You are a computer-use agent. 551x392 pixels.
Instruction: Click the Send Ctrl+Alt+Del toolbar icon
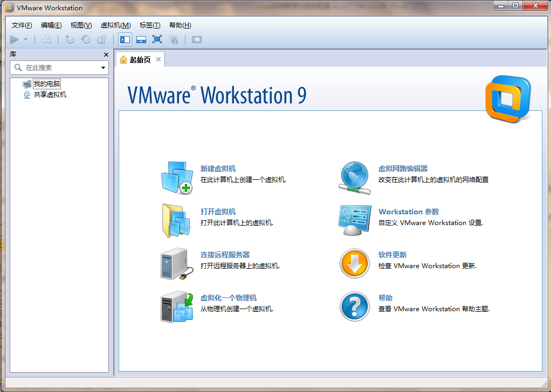point(46,40)
